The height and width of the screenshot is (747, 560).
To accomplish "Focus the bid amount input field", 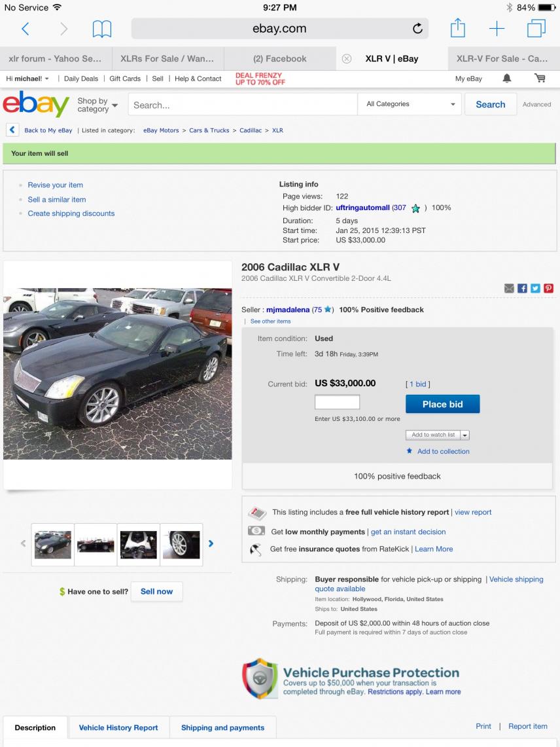I will click(x=337, y=402).
